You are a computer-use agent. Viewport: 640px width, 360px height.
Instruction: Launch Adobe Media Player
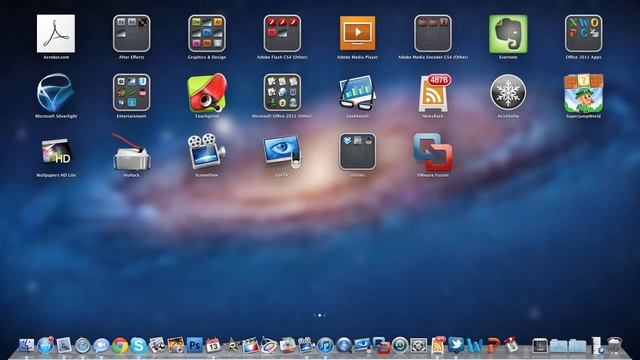(358, 33)
